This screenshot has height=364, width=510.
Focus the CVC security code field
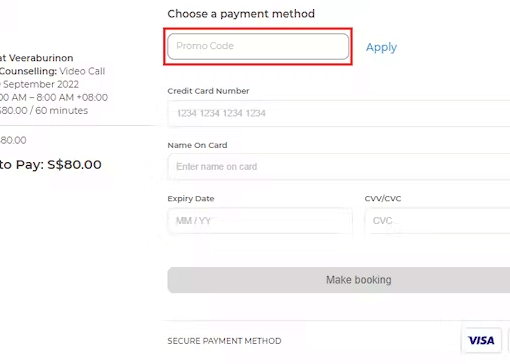[x=437, y=221]
